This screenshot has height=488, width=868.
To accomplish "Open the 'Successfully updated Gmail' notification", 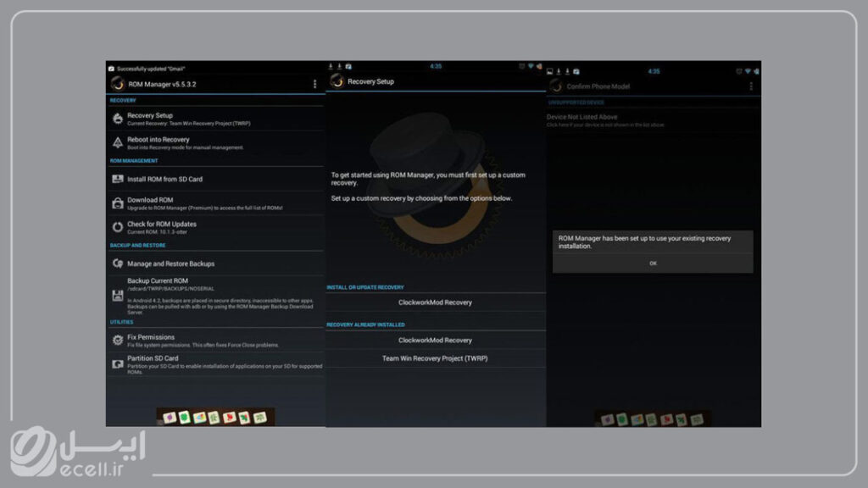I will pos(153,68).
